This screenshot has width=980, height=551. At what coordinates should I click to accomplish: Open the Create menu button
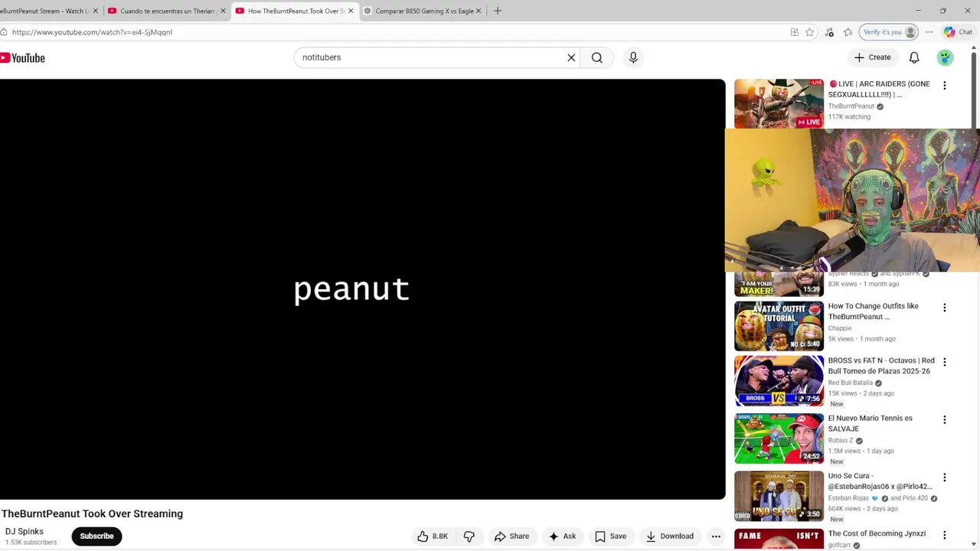click(872, 57)
